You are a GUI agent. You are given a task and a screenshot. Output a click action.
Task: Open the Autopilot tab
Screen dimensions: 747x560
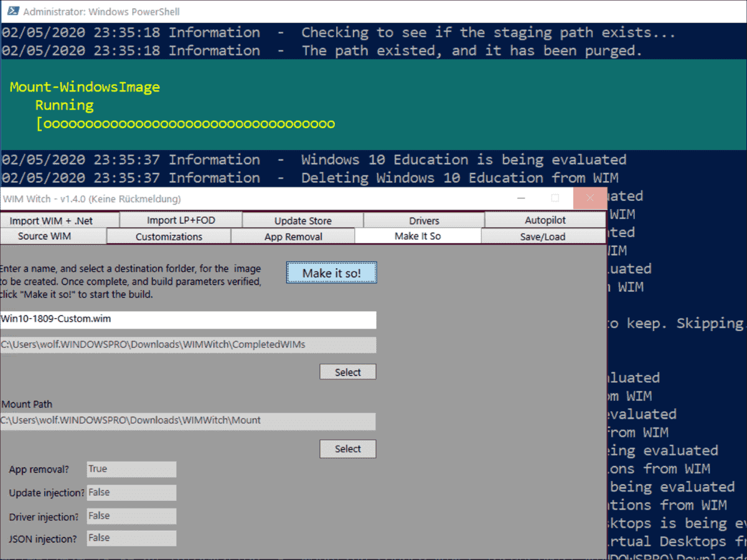545,220
